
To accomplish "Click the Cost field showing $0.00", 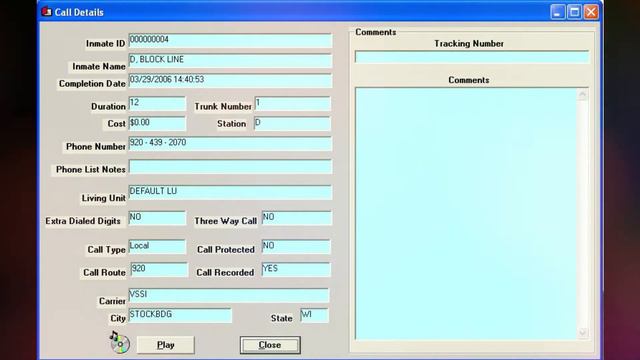I will click(x=157, y=123).
